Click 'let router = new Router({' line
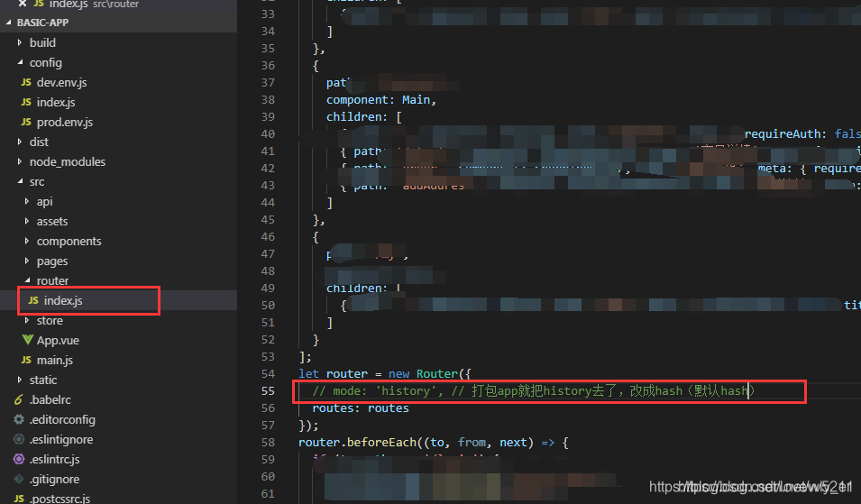This screenshot has width=861, height=504. point(385,373)
